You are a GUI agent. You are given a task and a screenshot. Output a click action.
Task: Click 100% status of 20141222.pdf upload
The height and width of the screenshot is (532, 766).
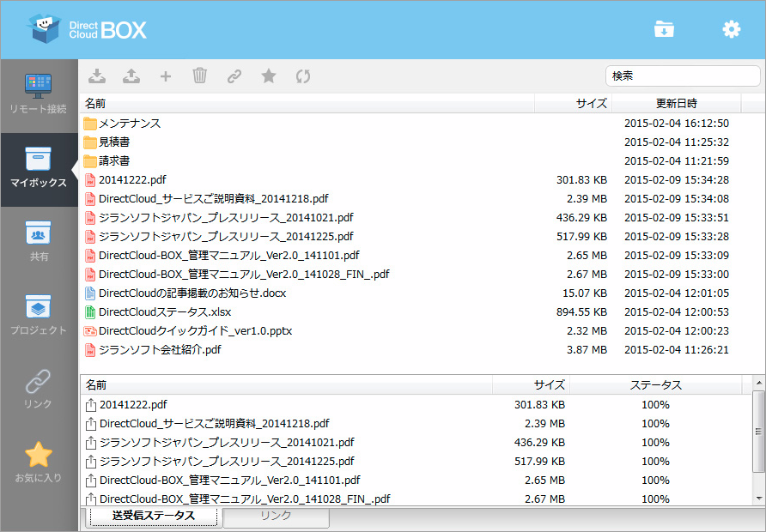[655, 405]
